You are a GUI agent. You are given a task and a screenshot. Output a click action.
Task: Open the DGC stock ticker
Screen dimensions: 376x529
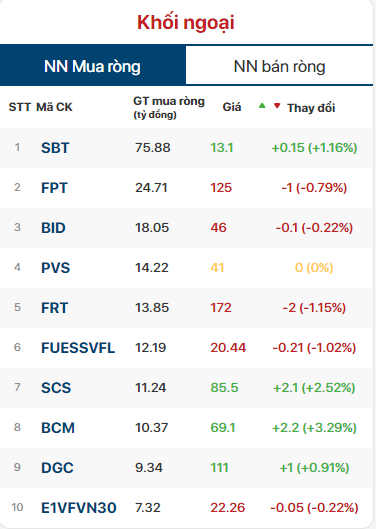coord(57,468)
